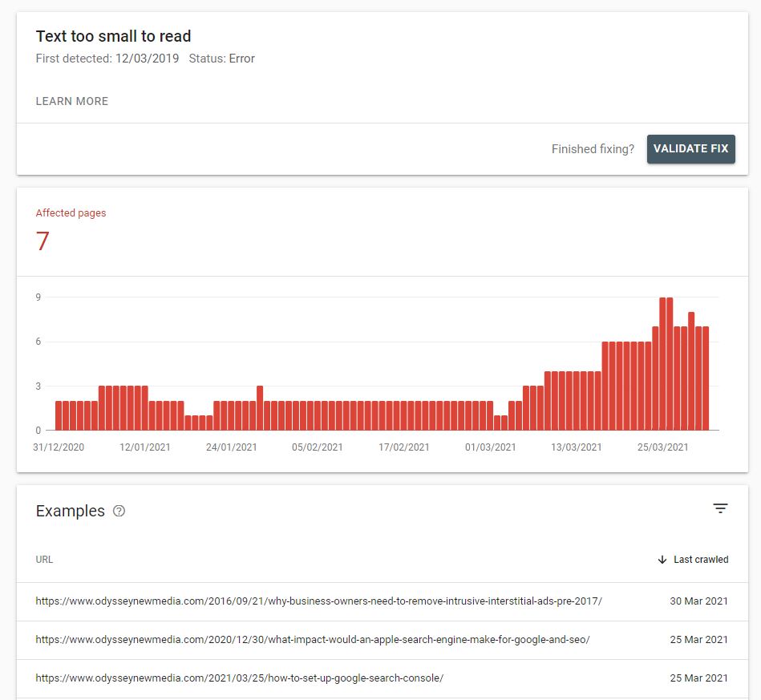This screenshot has width=761, height=700.
Task: Open the intrusive-interstitial-ads-pre-2017 URL row
Action: (382, 601)
